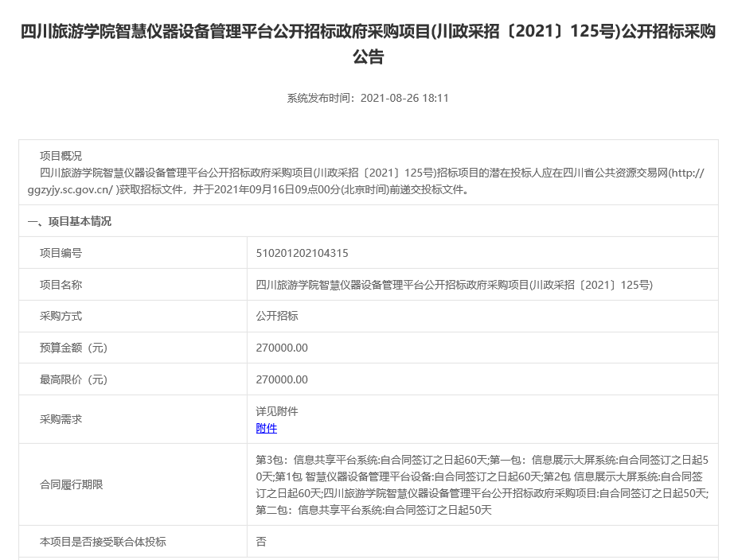Viewport: 734px width, 560px height.
Task: Select the 否 value for consortium bidding
Action: click(261, 542)
